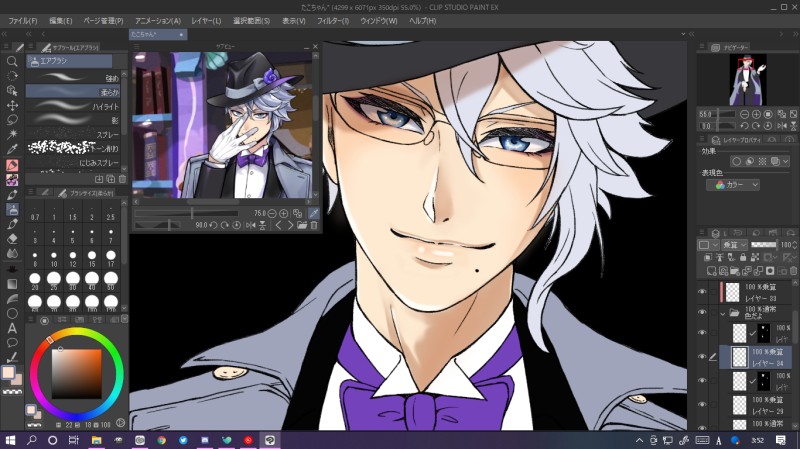800x449 pixels.
Task: Toggle clip to layer below icon in Layer panel
Action: coord(708,258)
